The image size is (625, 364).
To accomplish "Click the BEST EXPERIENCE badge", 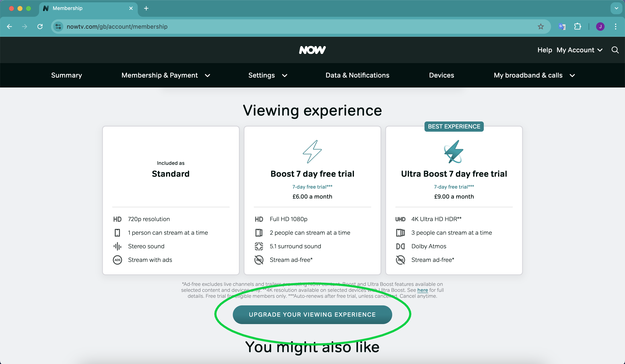I will [454, 127].
